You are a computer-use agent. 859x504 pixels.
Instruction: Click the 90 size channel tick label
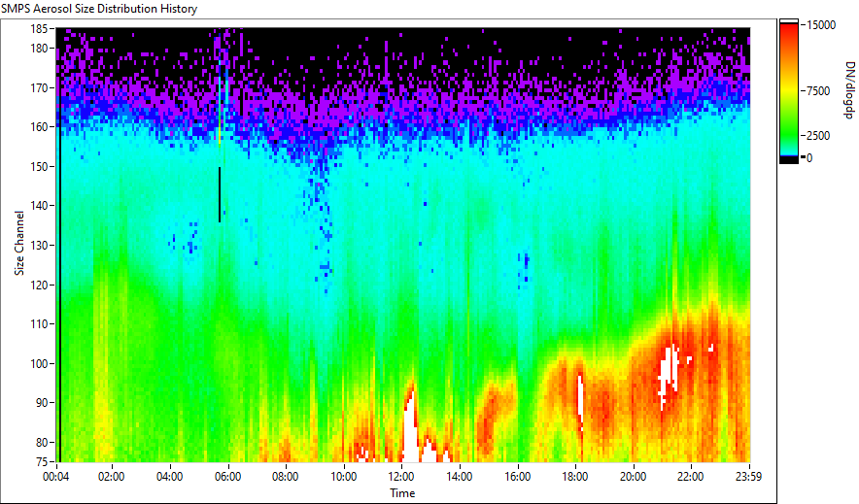click(x=42, y=403)
